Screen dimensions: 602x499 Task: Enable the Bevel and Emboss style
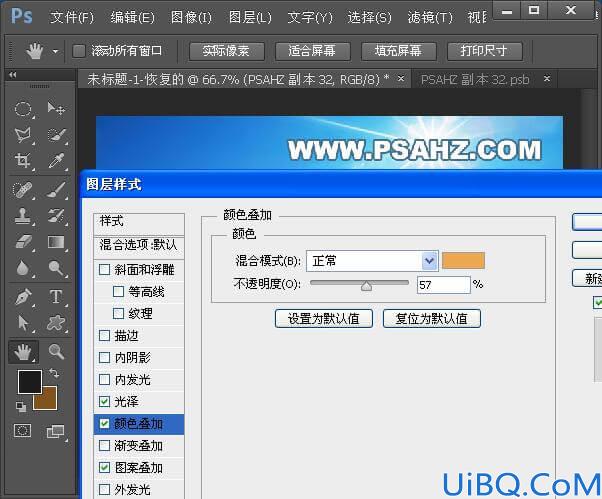point(104,269)
